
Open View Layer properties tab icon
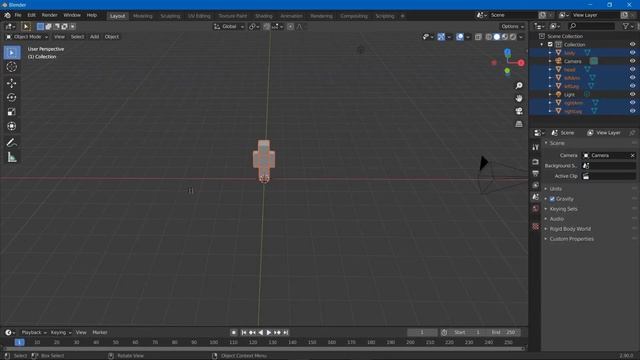(536, 185)
